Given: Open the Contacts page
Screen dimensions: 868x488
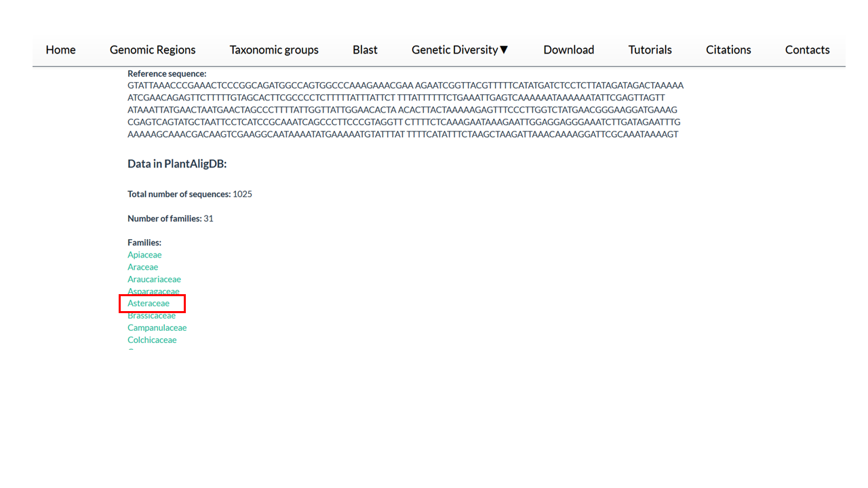Looking at the screenshot, I should click(808, 49).
